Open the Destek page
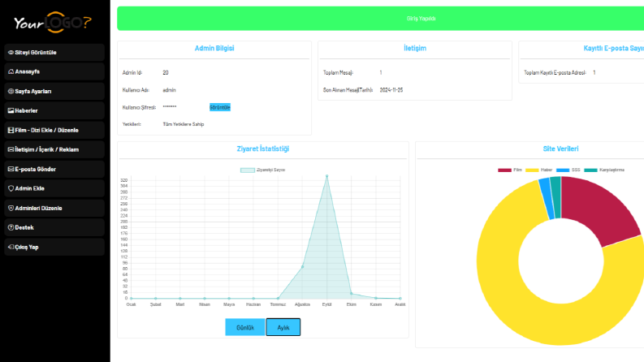 tap(54, 227)
